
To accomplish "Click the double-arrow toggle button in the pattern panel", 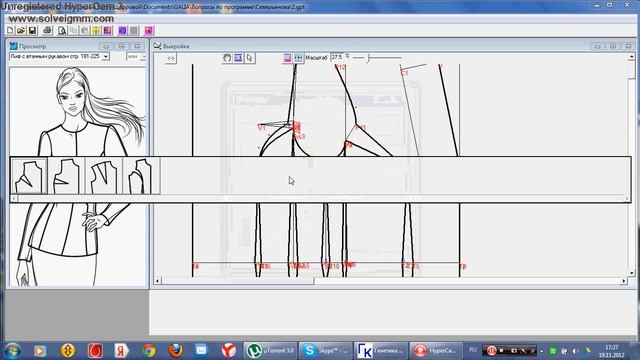I will 171,58.
